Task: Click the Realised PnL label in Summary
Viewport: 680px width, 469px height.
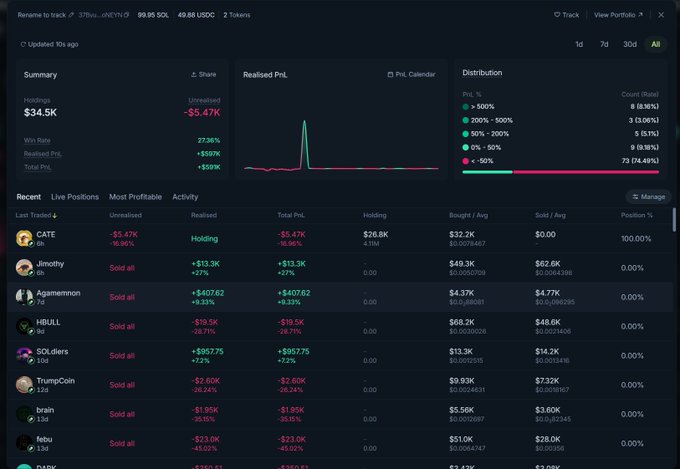Action: [x=43, y=154]
